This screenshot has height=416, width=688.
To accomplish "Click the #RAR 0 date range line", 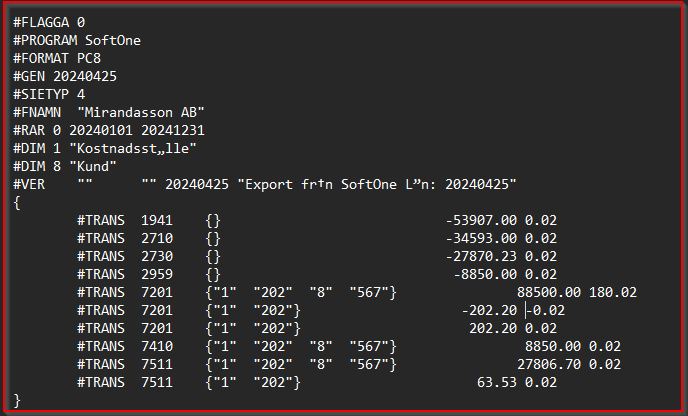I will point(109,130).
